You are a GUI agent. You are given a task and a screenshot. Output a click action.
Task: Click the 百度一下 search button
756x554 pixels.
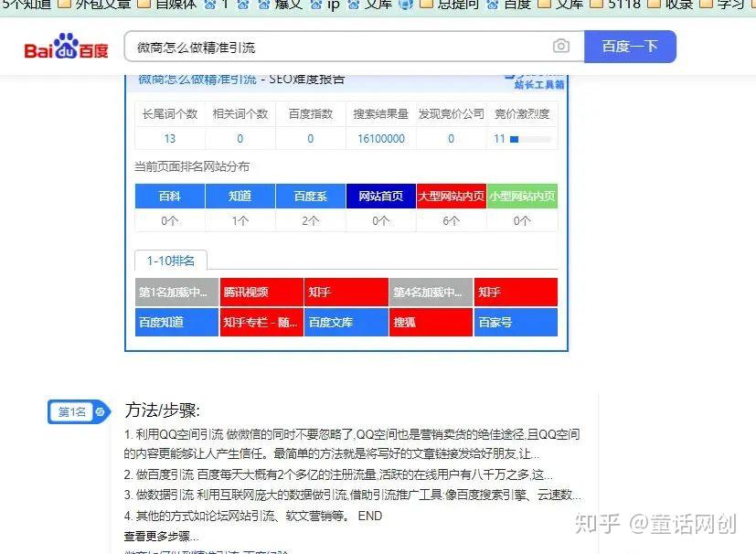pyautogui.click(x=630, y=47)
